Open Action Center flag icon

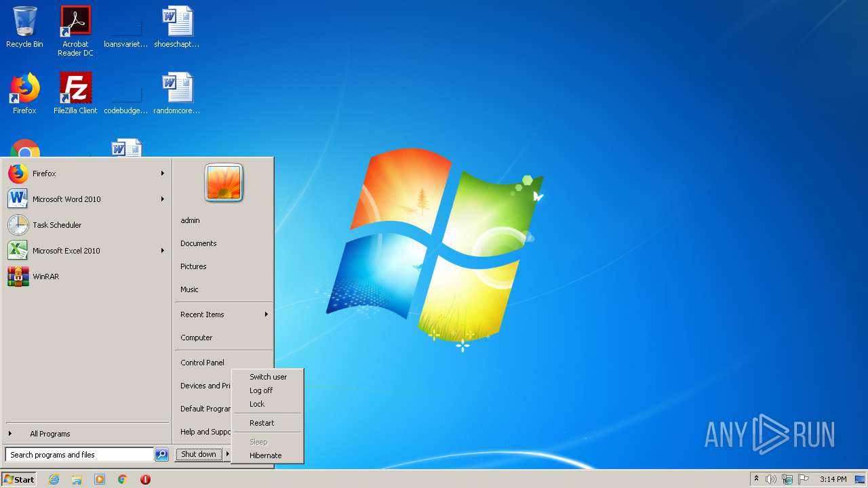pyautogui.click(x=804, y=479)
